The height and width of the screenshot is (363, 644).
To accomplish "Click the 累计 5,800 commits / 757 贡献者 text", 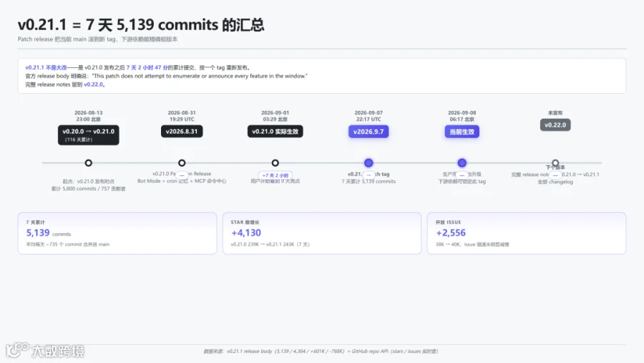I will [88, 189].
